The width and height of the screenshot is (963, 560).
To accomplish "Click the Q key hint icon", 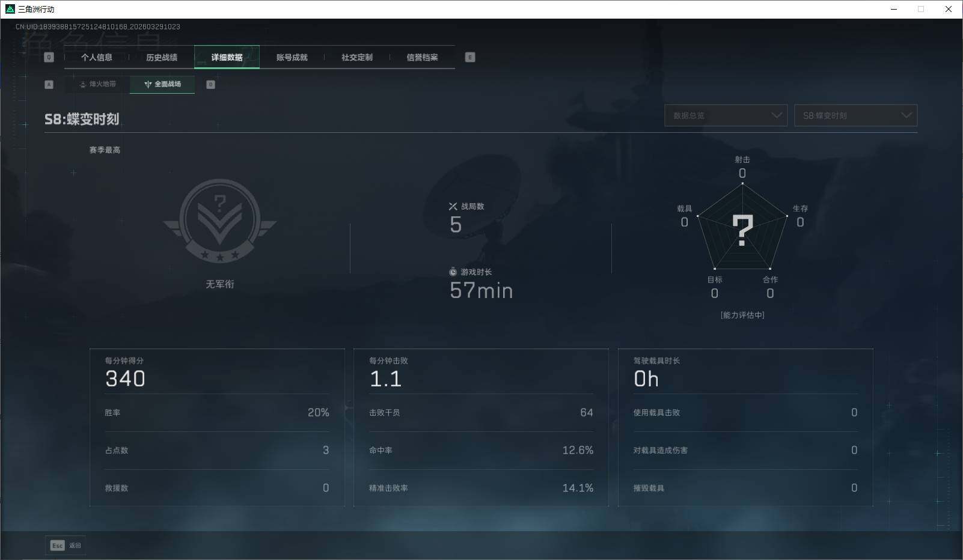I will (x=49, y=57).
